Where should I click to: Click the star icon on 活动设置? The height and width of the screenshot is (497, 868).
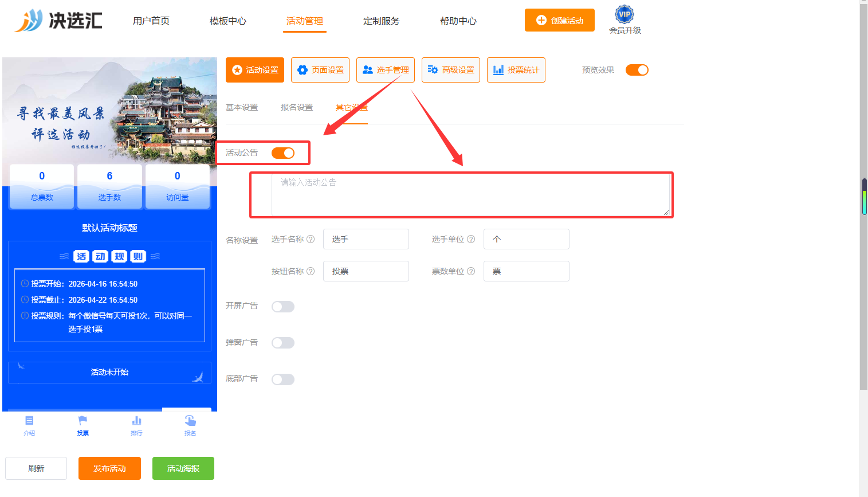coord(237,70)
